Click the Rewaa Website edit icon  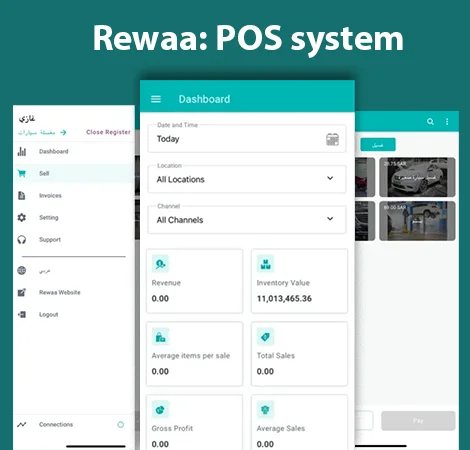(22, 292)
